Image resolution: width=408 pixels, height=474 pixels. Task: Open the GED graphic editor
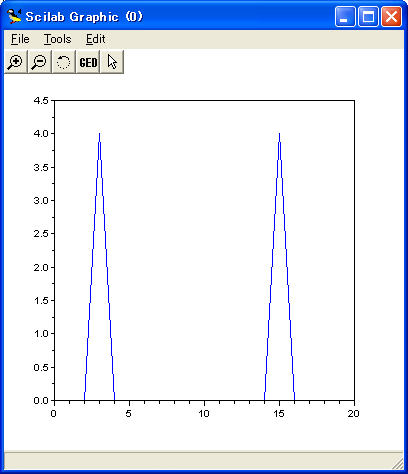point(88,62)
